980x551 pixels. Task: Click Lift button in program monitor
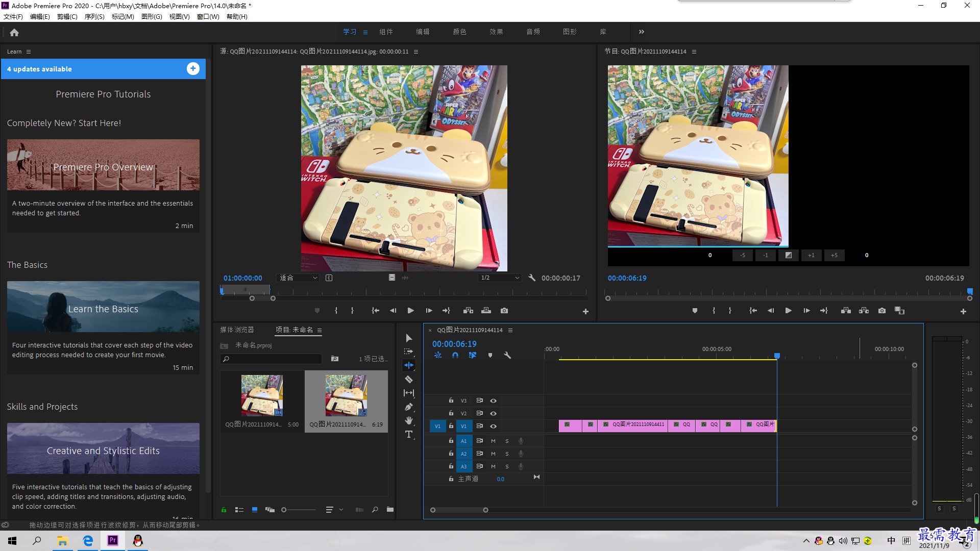point(846,311)
